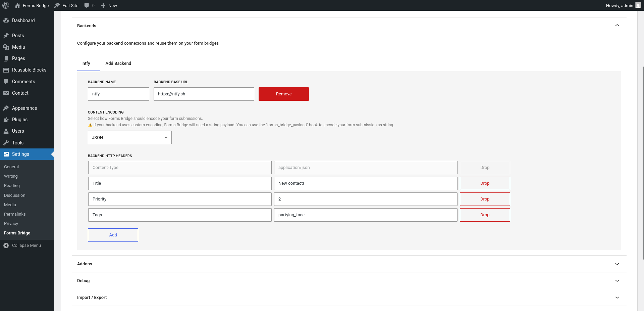The image size is (644, 311).
Task: Open the admin user avatar
Action: tap(638, 5)
